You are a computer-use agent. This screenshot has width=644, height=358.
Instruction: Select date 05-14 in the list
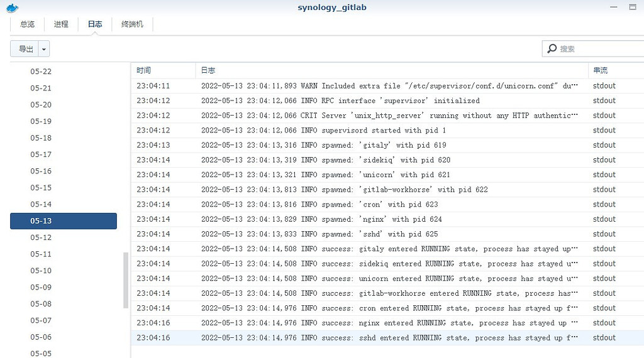point(64,204)
